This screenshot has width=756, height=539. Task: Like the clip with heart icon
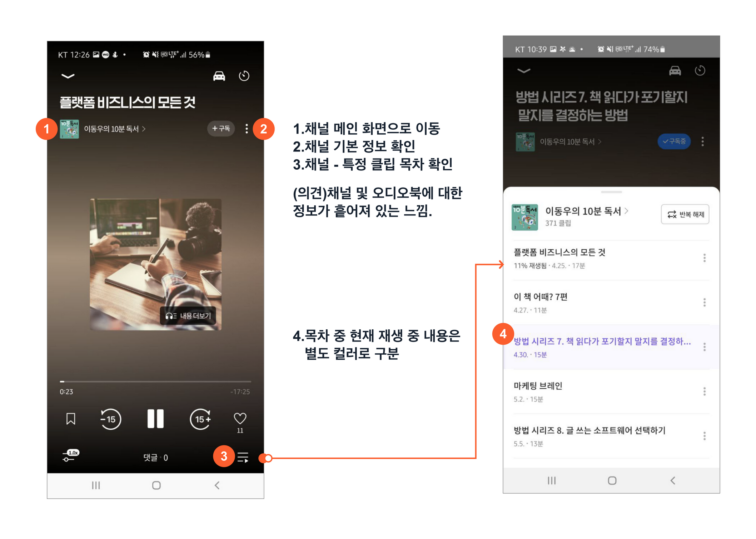(240, 419)
